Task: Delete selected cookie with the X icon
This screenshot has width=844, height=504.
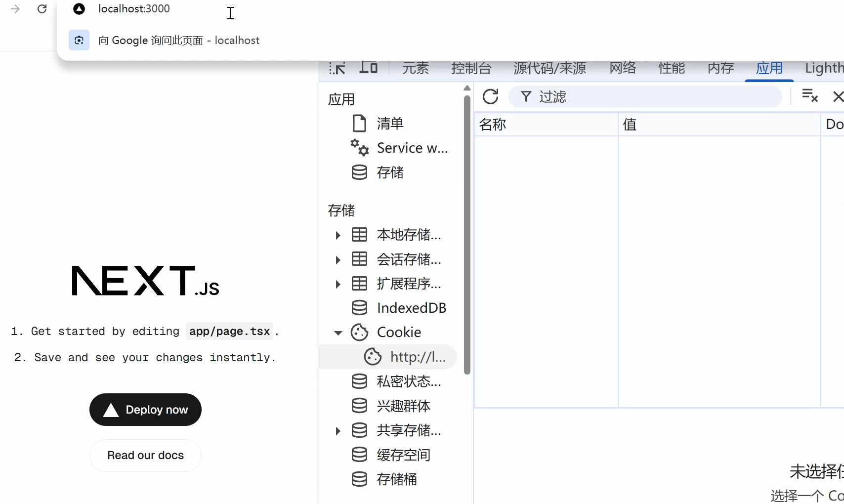Action: pyautogui.click(x=838, y=96)
